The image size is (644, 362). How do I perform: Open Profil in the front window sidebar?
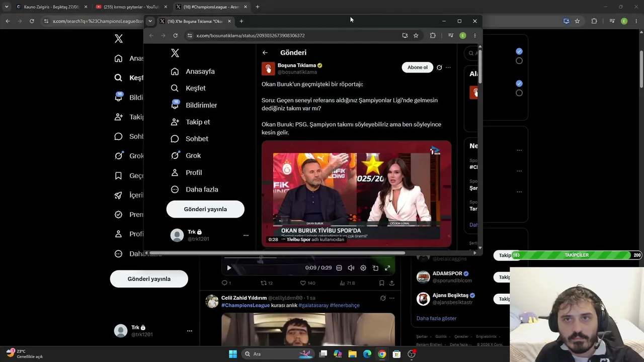click(x=187, y=172)
